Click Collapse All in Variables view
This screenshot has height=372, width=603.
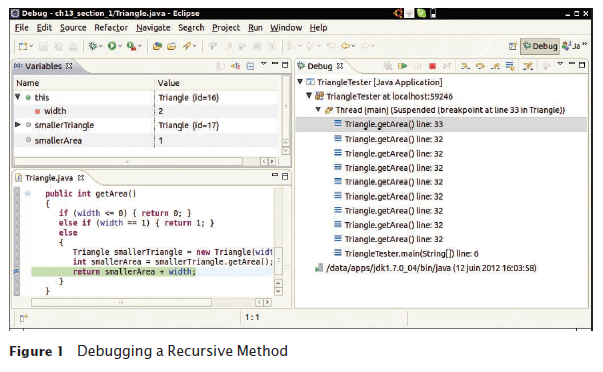click(250, 66)
